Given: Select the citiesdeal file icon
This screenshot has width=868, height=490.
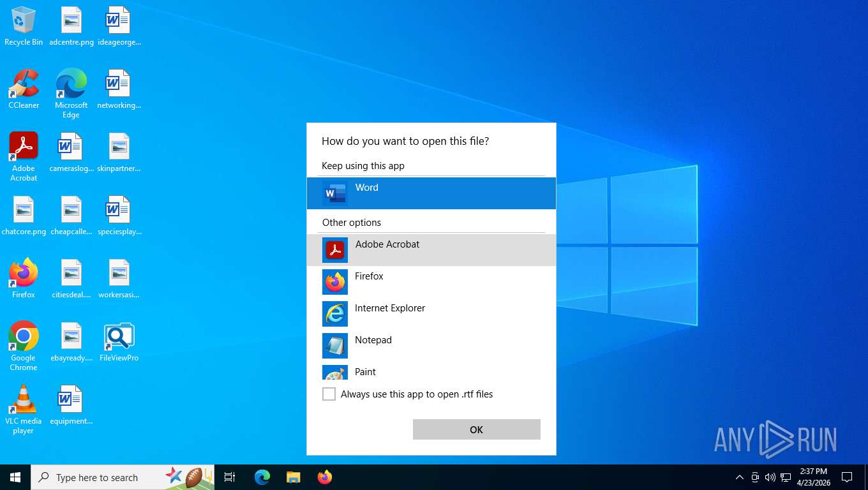Looking at the screenshot, I should (x=71, y=279).
